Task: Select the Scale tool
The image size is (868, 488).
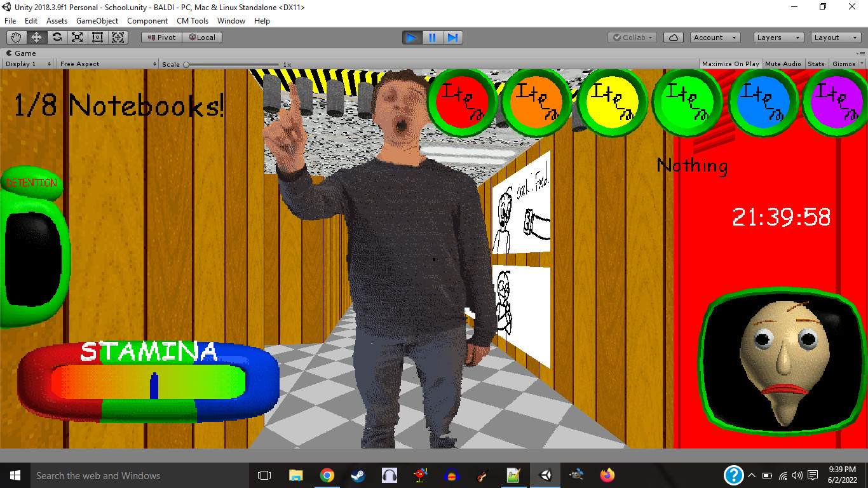Action: pyautogui.click(x=77, y=37)
